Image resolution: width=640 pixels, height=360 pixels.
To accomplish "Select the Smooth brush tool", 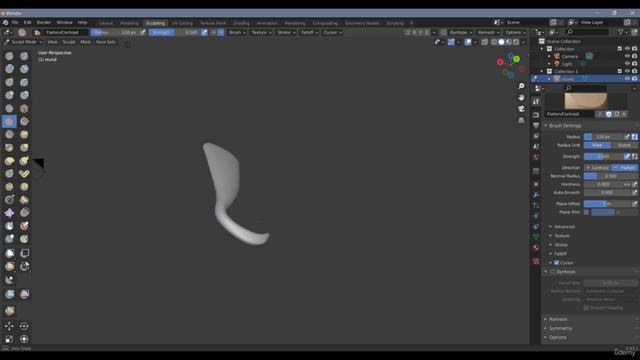I will (24, 108).
